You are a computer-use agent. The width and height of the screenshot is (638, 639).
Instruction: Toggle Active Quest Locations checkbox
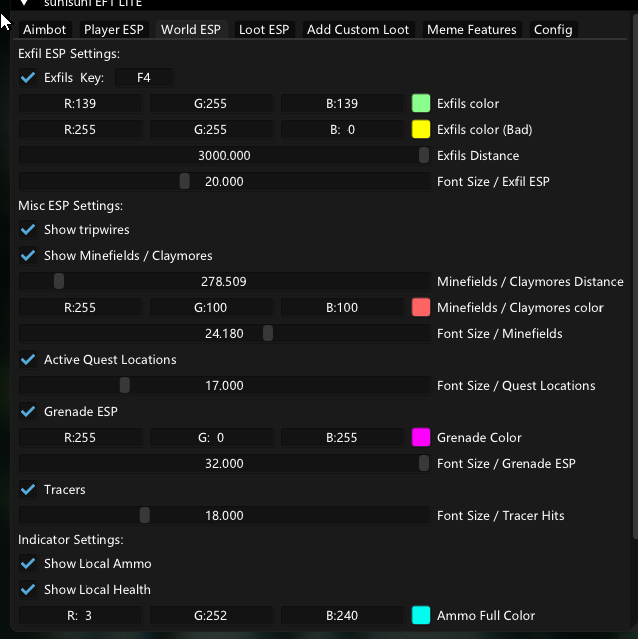tap(28, 359)
